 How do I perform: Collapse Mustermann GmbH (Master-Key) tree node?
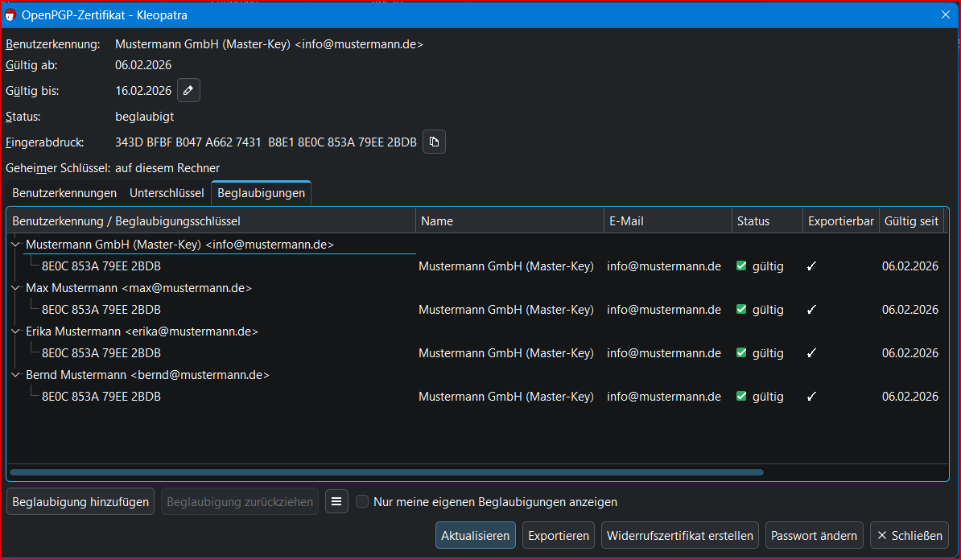(x=16, y=245)
